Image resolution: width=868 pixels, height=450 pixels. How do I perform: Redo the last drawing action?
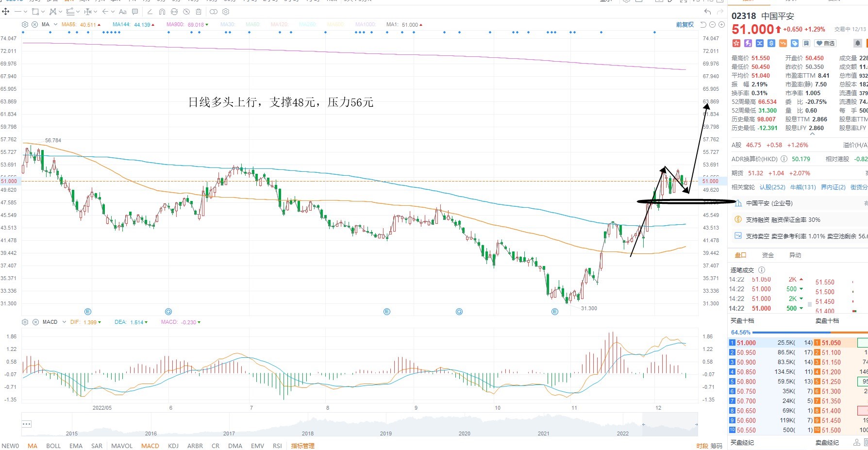click(720, 12)
